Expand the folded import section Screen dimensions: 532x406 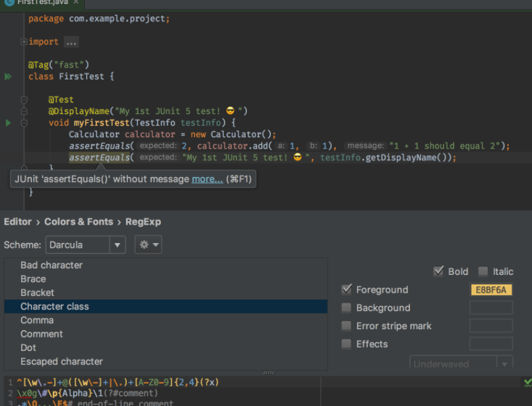[24, 42]
